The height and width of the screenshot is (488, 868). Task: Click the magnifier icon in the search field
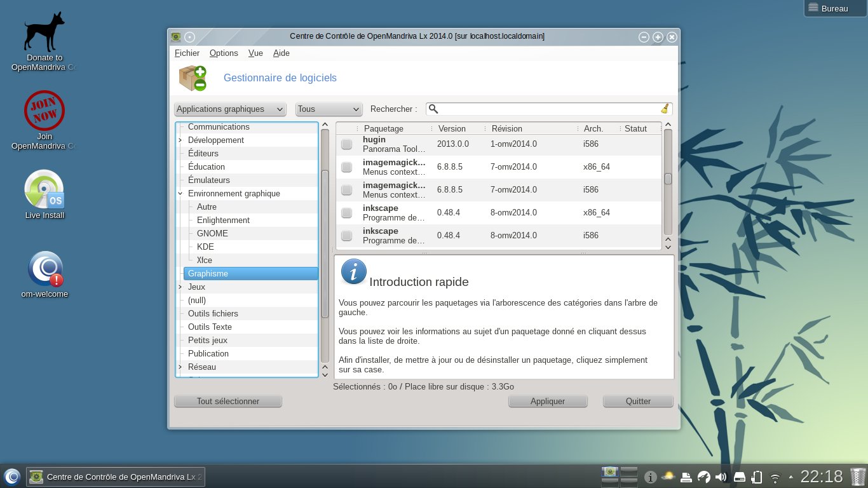click(x=433, y=109)
